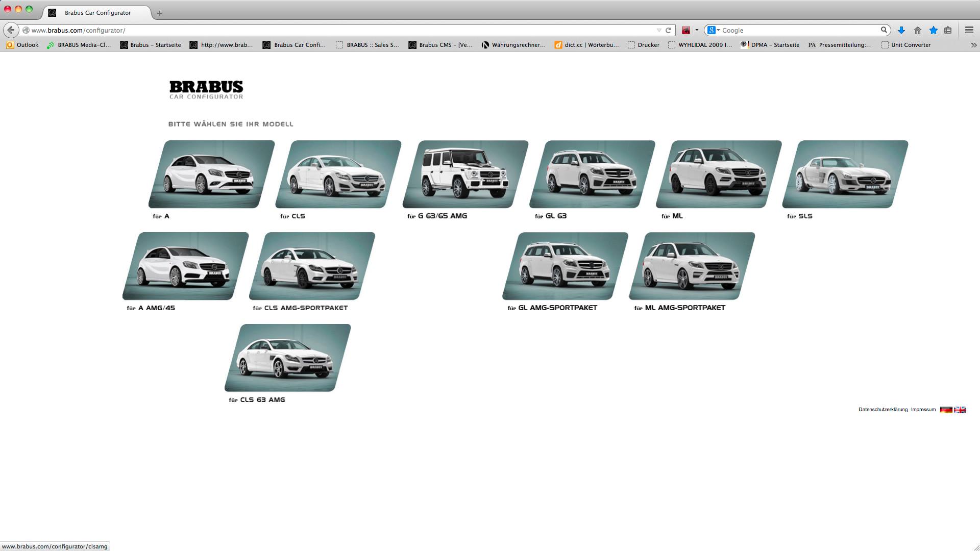
Task: Open the Drucker bookmark
Action: (x=644, y=45)
